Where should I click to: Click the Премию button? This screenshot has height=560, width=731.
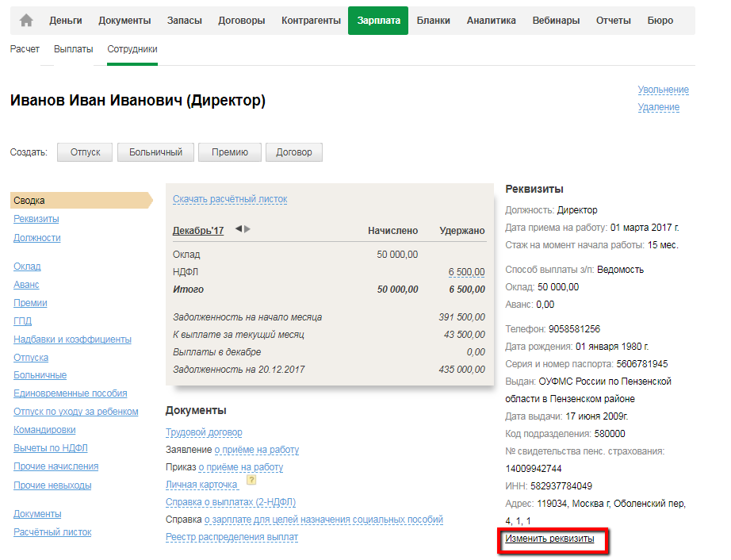click(x=230, y=152)
